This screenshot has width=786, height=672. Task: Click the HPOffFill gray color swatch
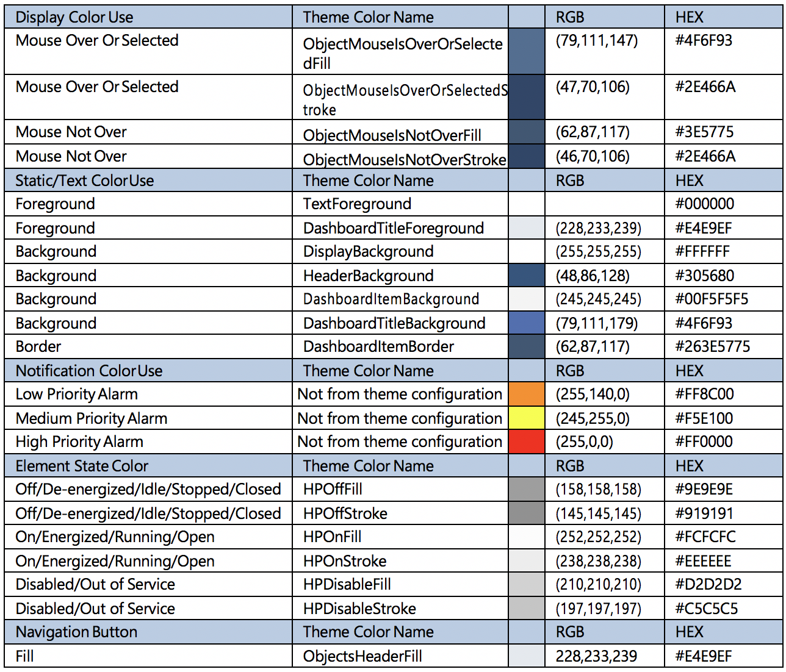tap(526, 489)
